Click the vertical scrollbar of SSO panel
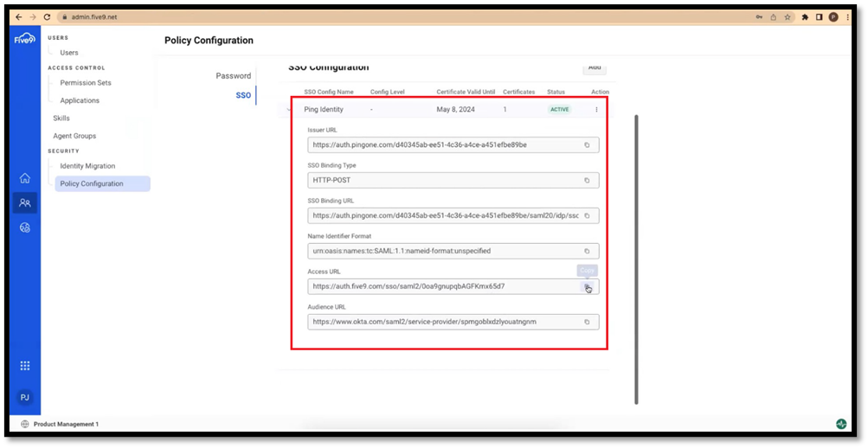868x448 pixels. (x=636, y=259)
